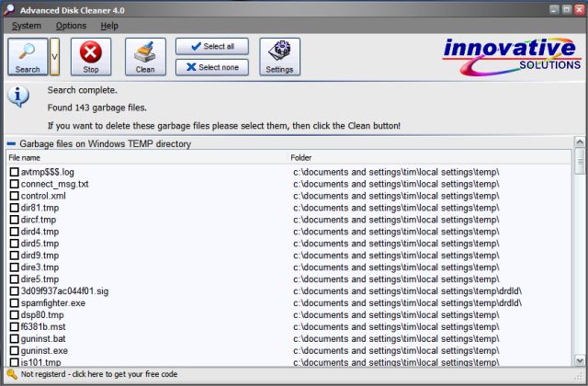Select the control.xml file name
Screen dimensions: 588x386
pyautogui.click(x=43, y=196)
